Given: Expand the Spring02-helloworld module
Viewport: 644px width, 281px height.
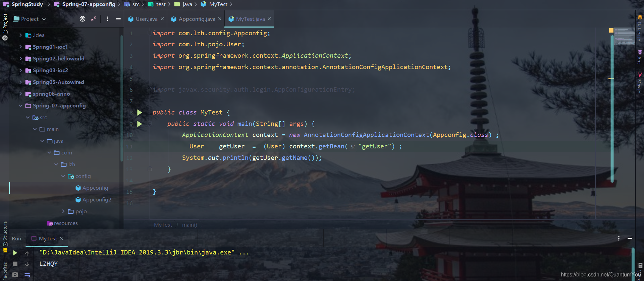Looking at the screenshot, I should (20, 58).
